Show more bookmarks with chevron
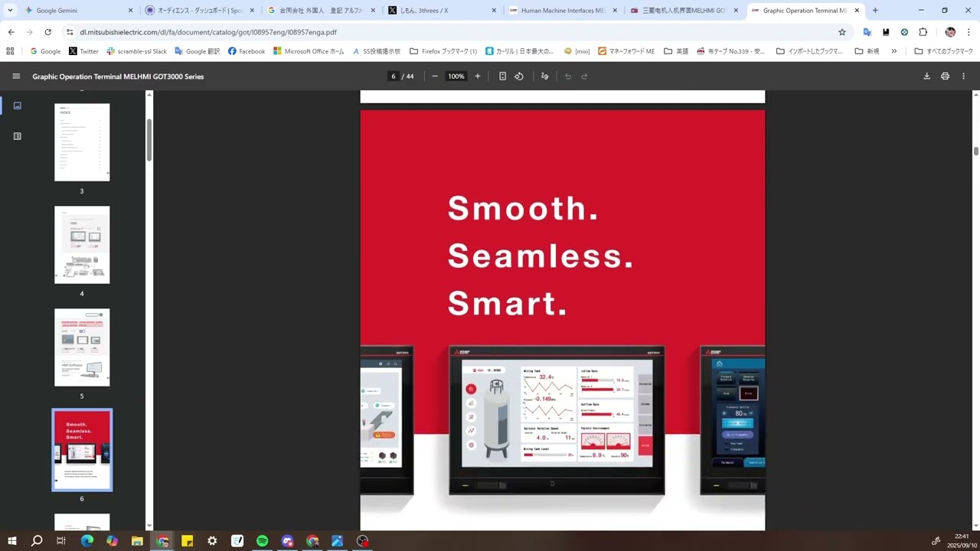The height and width of the screenshot is (551, 980). click(893, 51)
